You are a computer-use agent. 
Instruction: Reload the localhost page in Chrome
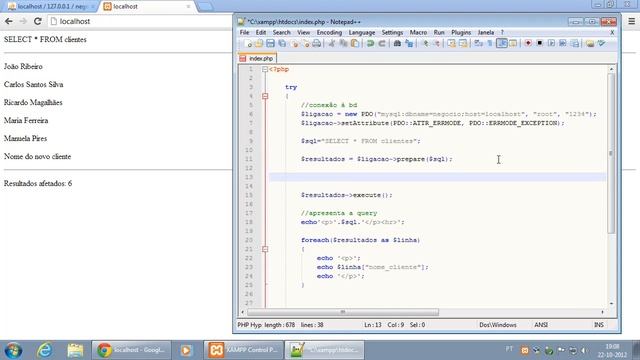coord(38,21)
